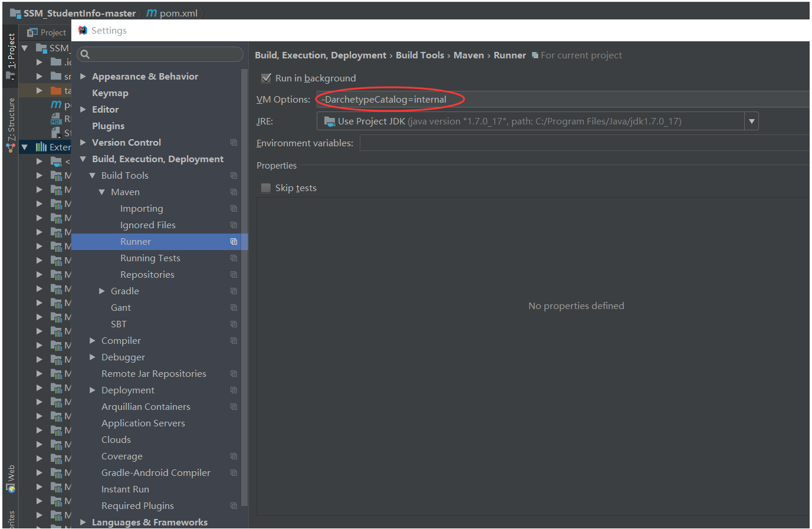Expand the Debugger node
812x529 pixels.
point(93,357)
